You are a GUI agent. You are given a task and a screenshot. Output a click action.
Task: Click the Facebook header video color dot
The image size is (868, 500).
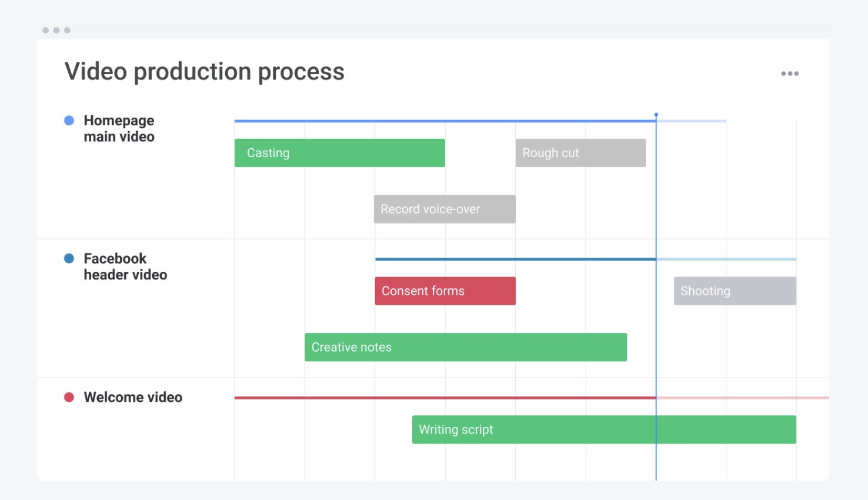click(69, 259)
